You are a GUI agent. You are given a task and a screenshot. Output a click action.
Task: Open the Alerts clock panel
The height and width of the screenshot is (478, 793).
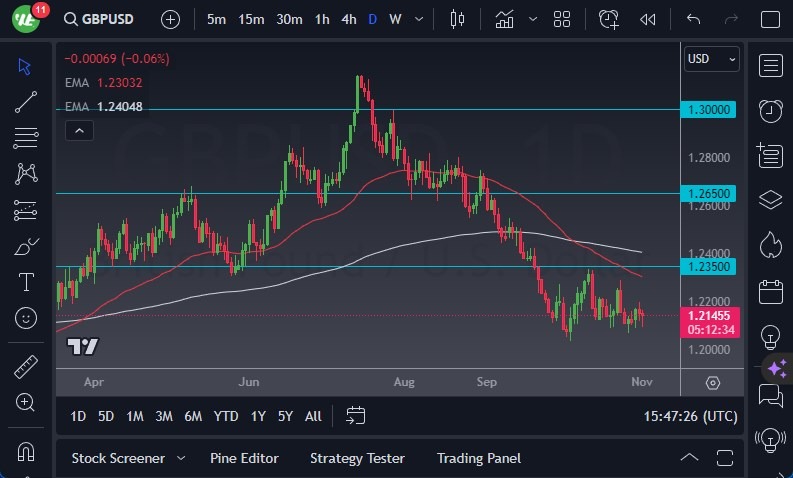click(770, 110)
